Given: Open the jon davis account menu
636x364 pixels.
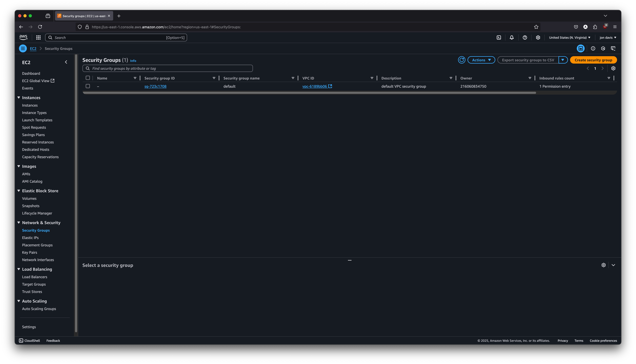Looking at the screenshot, I should click(608, 38).
